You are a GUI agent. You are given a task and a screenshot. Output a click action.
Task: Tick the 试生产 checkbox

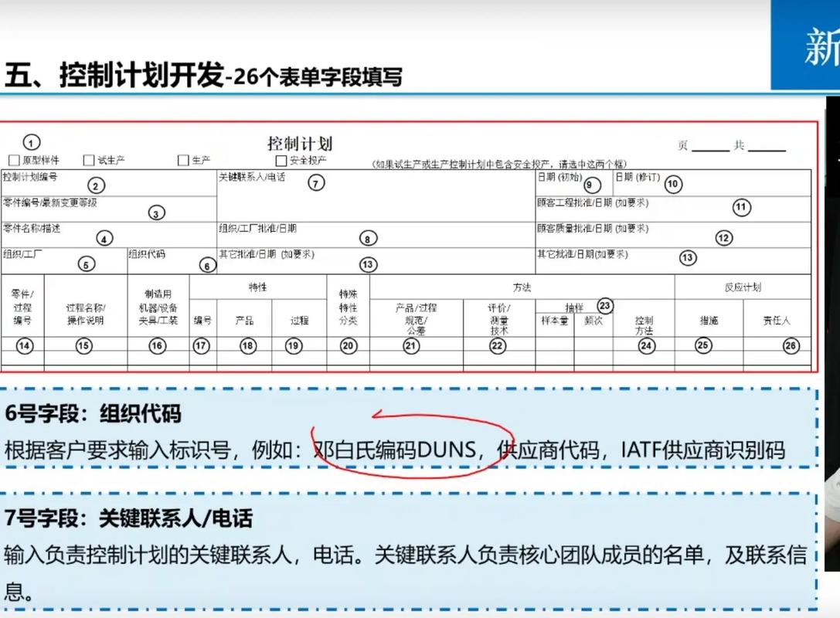(89, 159)
